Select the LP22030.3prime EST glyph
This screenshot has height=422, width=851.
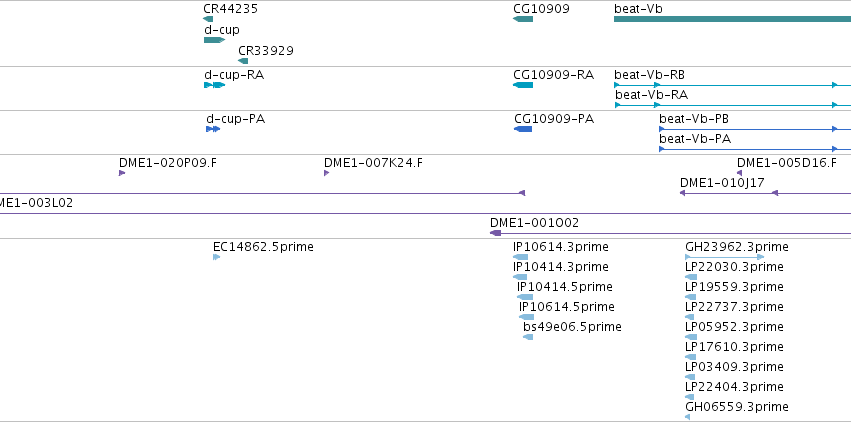click(x=691, y=277)
